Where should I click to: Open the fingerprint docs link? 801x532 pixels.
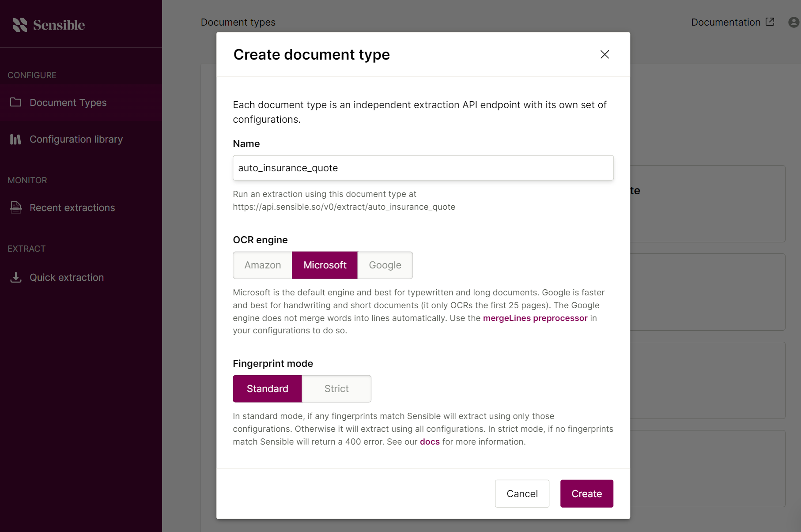pos(430,441)
